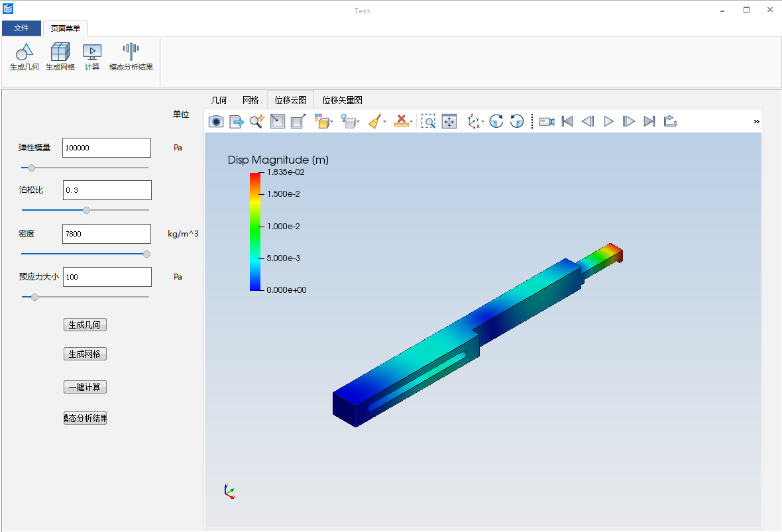Click the ruler measurement delete icon
Viewport: 782px width, 532px height.
401,121
